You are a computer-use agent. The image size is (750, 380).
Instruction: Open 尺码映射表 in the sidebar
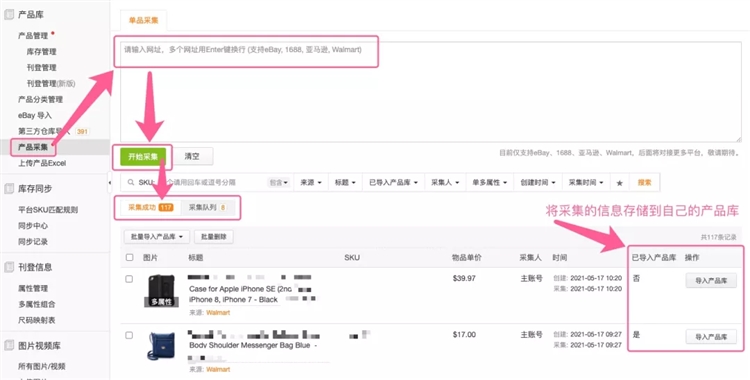pos(37,320)
